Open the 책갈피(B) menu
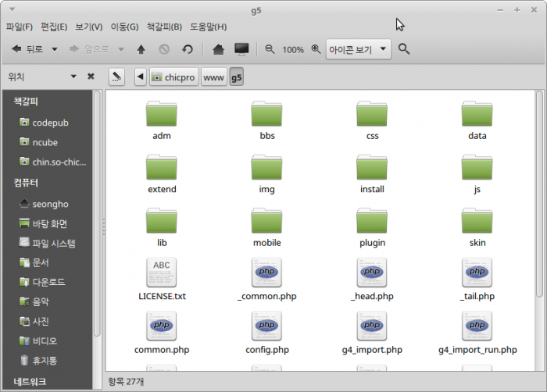This screenshot has width=547, height=392. [x=164, y=27]
